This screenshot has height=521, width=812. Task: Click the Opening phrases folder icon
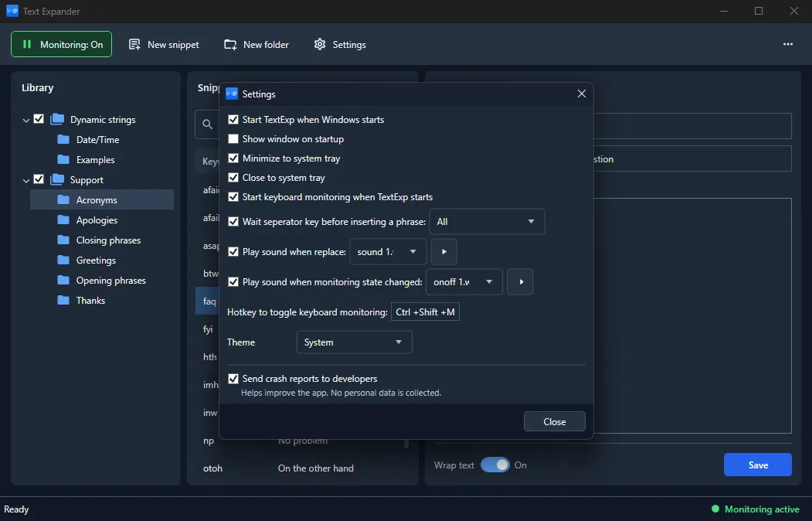(63, 280)
